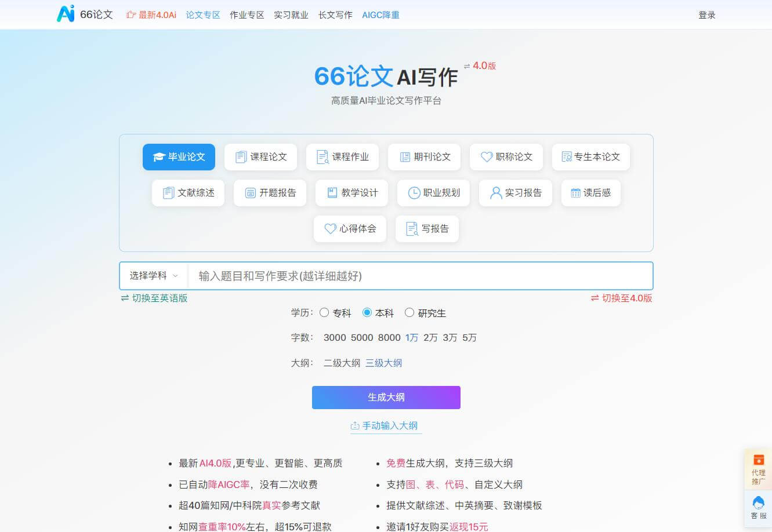
Task: Select the 本科 education radio button
Action: tap(367, 313)
